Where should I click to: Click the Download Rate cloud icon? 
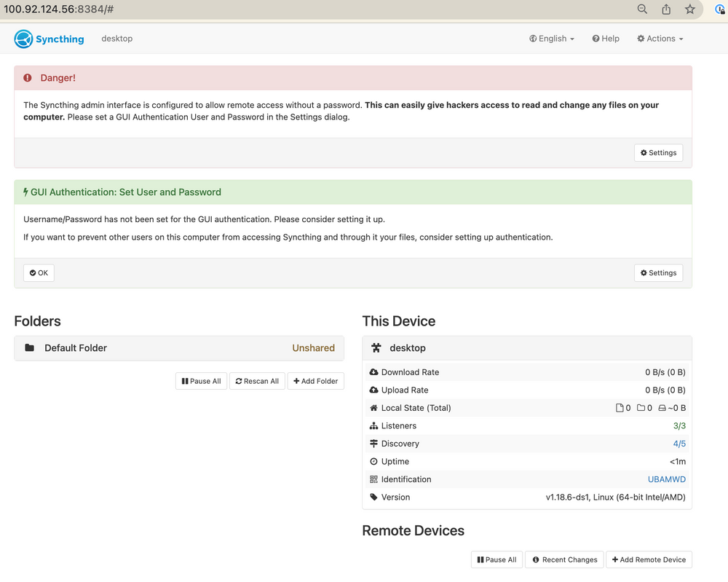point(373,371)
